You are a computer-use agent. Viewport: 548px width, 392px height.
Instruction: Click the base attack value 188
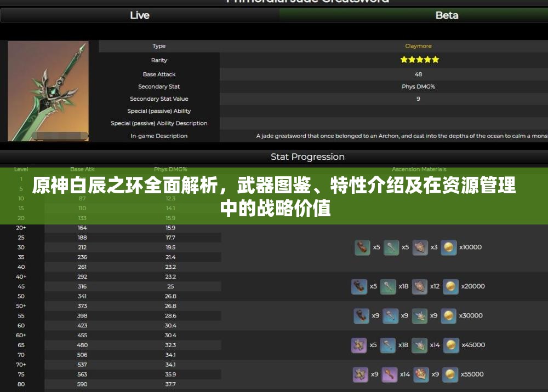point(82,238)
